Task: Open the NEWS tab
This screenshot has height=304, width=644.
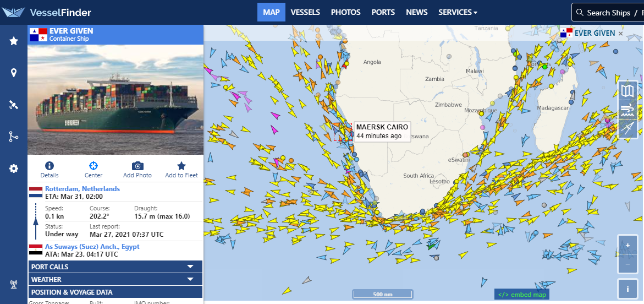Action: tap(416, 12)
